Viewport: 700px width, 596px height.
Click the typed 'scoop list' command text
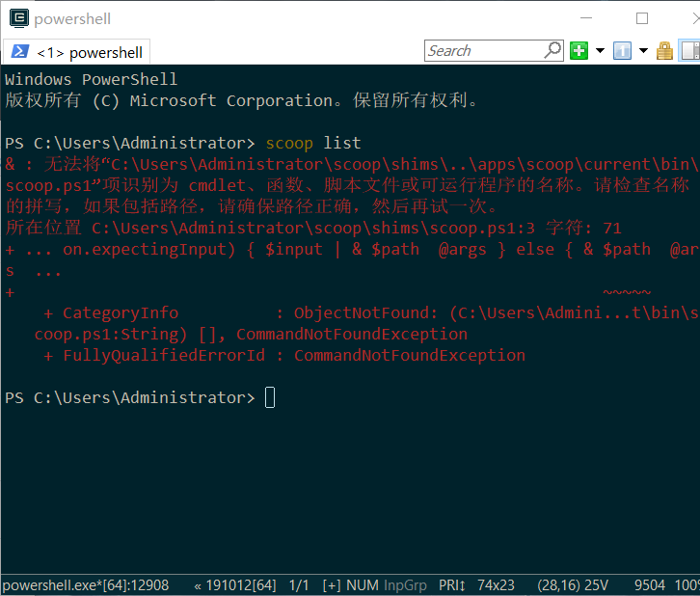coord(313,144)
